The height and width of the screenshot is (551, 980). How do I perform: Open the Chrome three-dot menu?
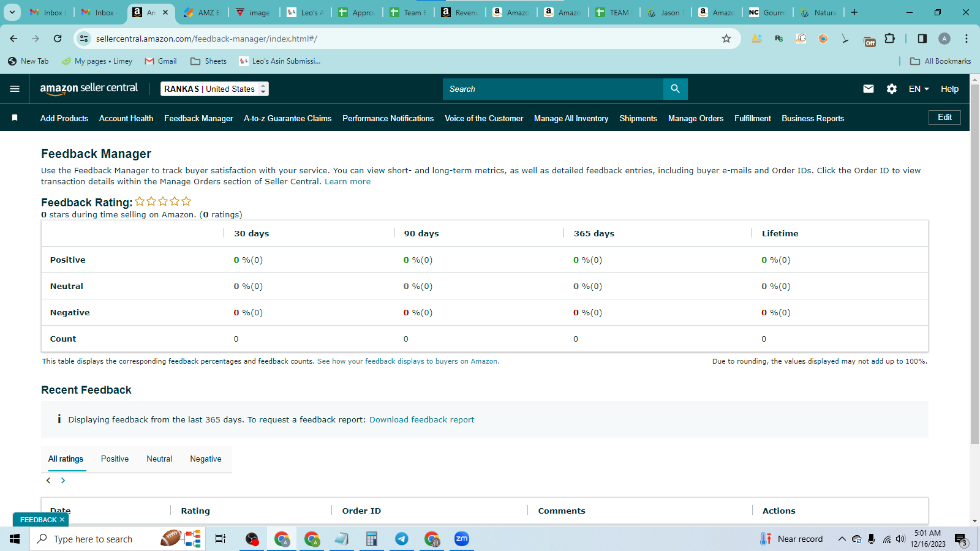coord(967,39)
